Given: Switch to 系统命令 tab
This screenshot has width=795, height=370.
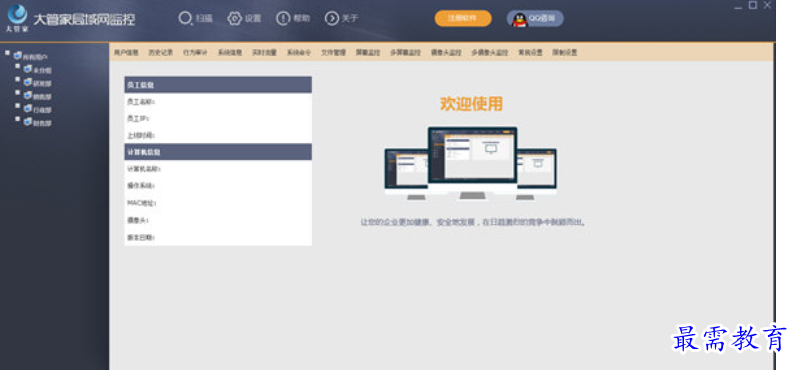Looking at the screenshot, I should 299,52.
